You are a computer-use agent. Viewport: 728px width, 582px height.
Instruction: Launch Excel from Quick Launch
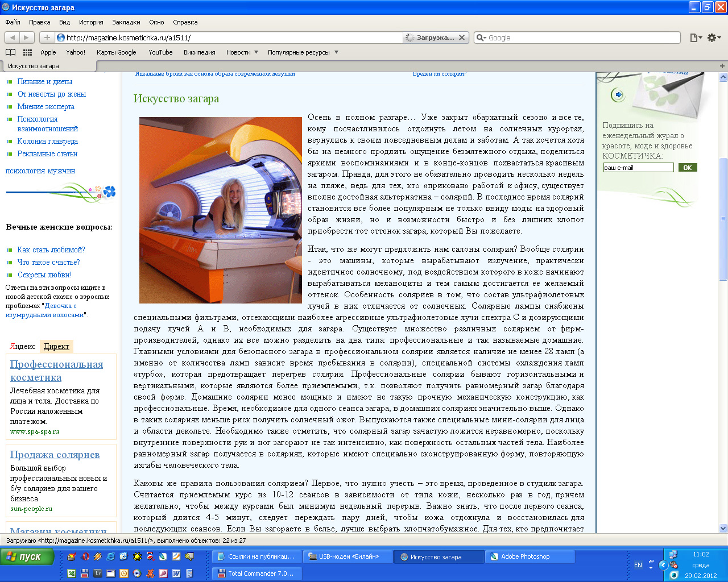pyautogui.click(x=72, y=573)
